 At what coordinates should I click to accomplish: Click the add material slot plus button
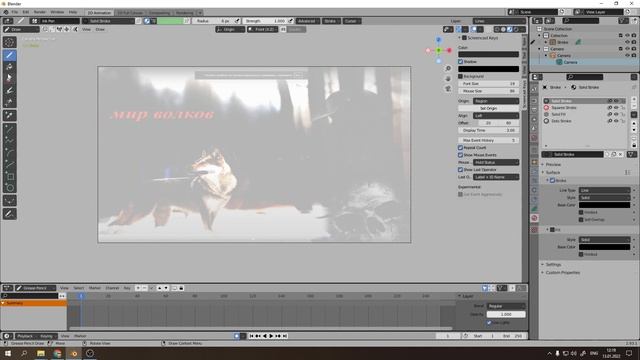634,100
